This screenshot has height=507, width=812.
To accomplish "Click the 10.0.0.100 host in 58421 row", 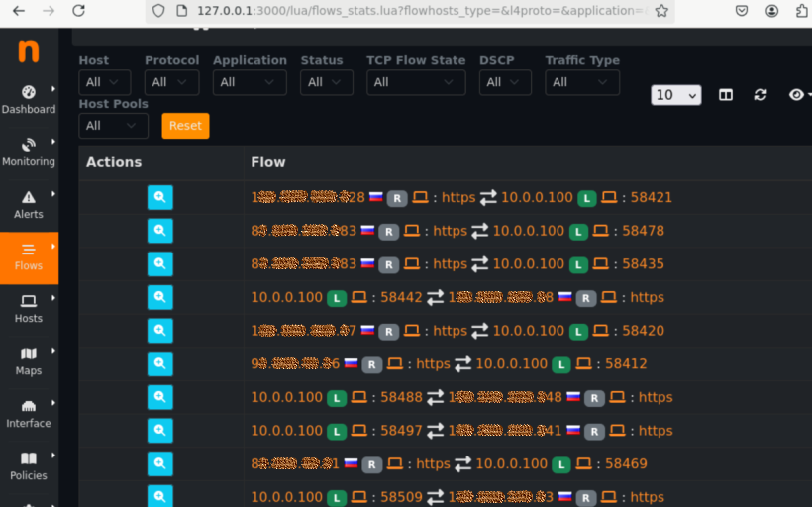I will coord(537,197).
